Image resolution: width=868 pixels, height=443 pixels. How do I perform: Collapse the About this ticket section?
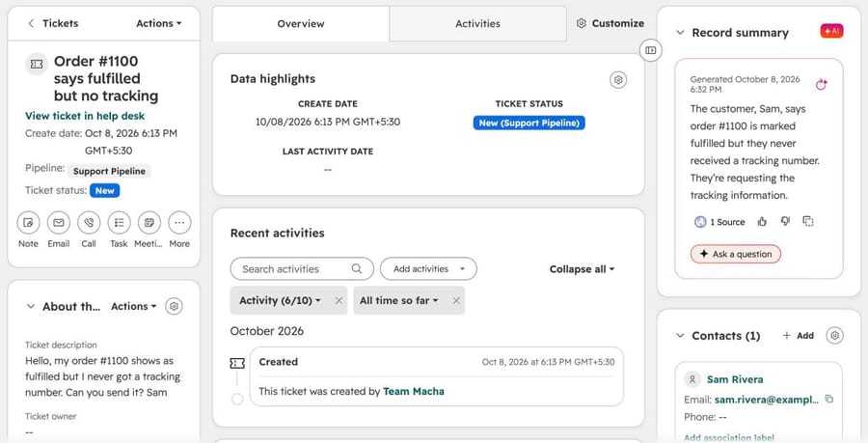pyautogui.click(x=31, y=306)
